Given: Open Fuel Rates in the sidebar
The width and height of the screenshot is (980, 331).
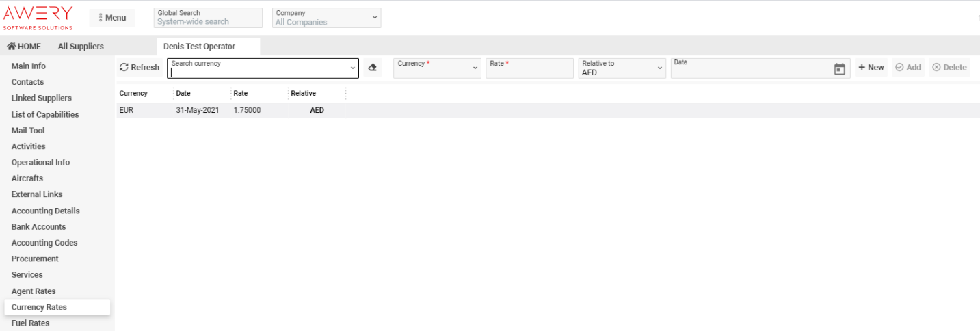Looking at the screenshot, I should (31, 323).
